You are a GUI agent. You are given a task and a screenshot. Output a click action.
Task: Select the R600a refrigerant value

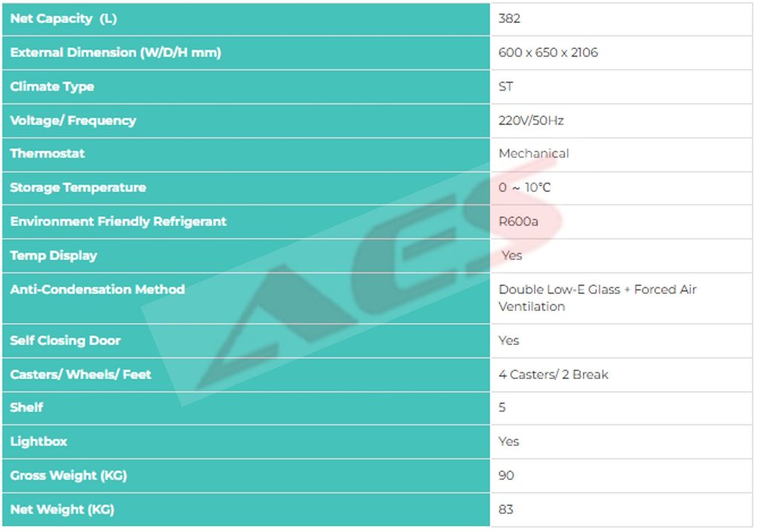click(518, 222)
